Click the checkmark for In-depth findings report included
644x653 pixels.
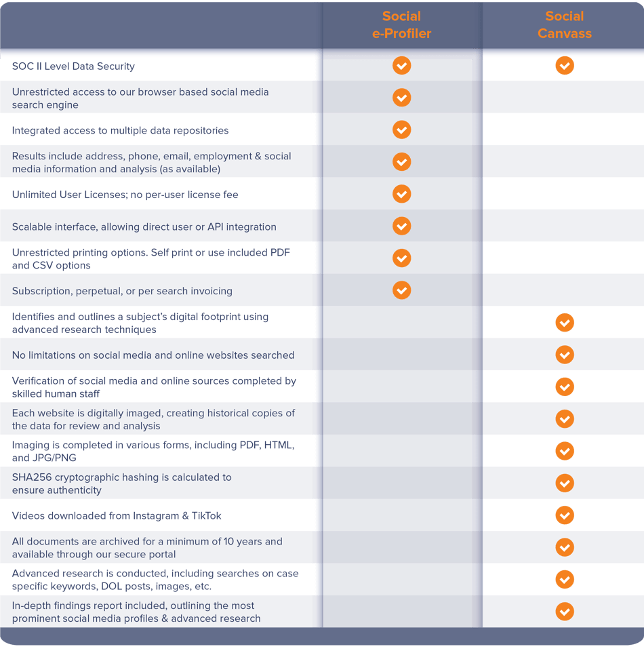pyautogui.click(x=565, y=612)
